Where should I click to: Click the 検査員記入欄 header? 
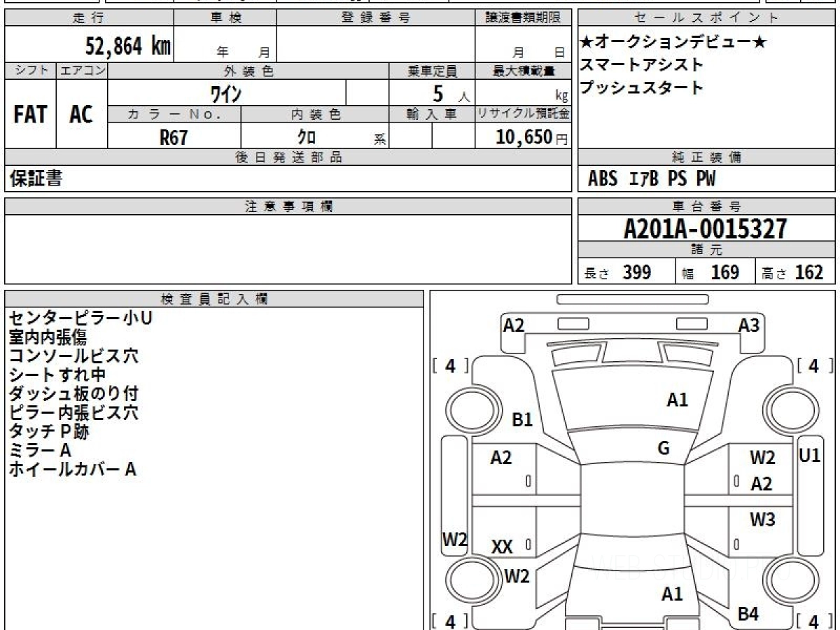(214, 299)
